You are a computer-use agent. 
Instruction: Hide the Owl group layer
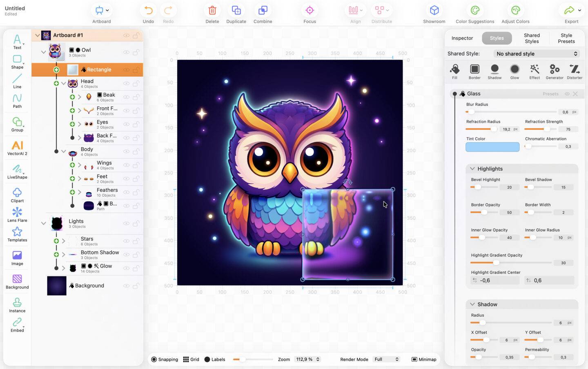126,52
